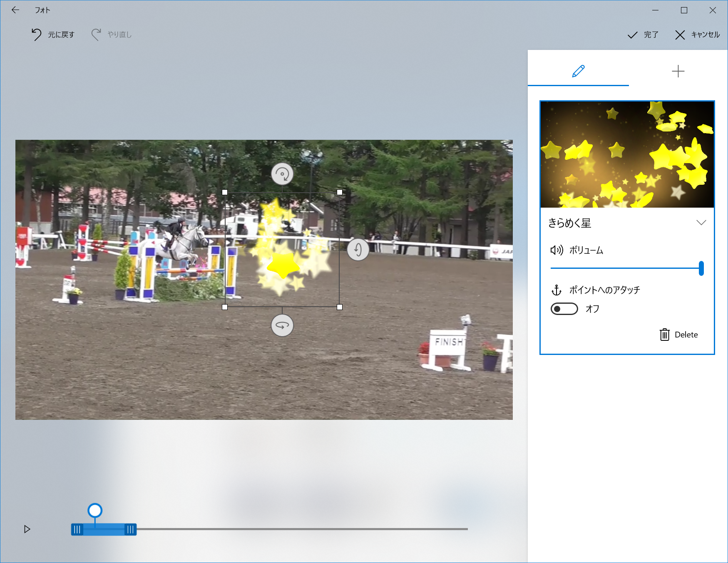The width and height of the screenshot is (728, 563).
Task: Click the ポイントへのアタッチ label
Action: point(604,290)
